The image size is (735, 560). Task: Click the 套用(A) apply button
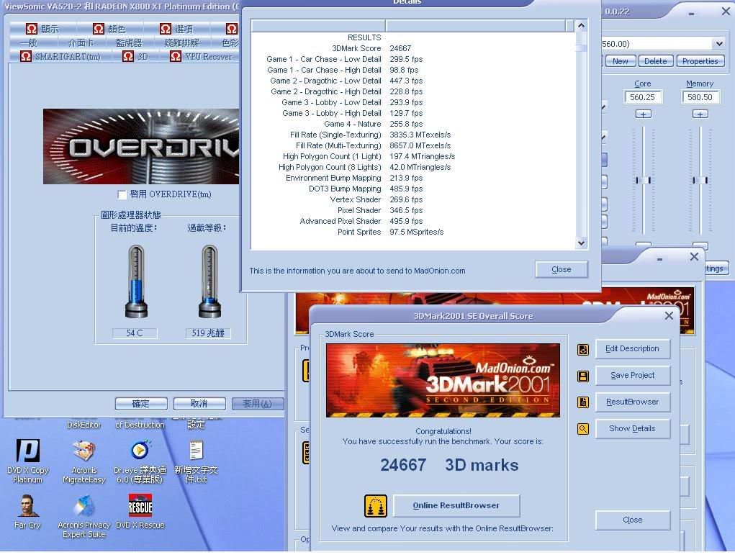coord(258,404)
